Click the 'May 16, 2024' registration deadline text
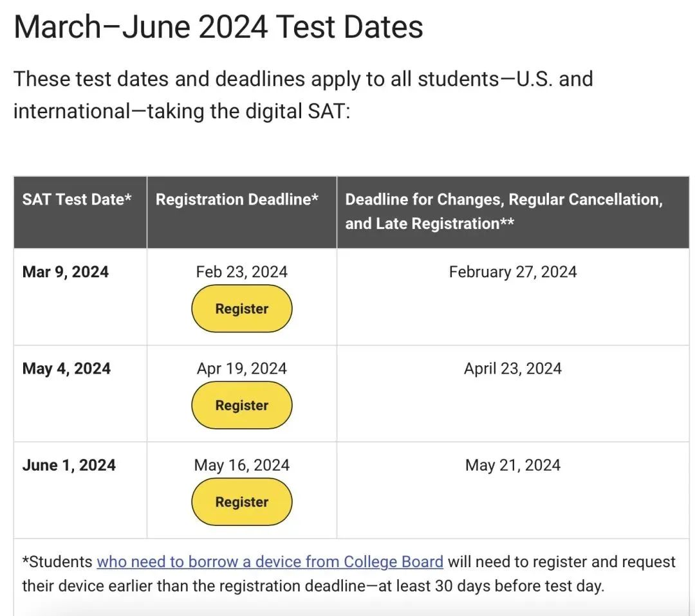The image size is (695, 616). (241, 465)
